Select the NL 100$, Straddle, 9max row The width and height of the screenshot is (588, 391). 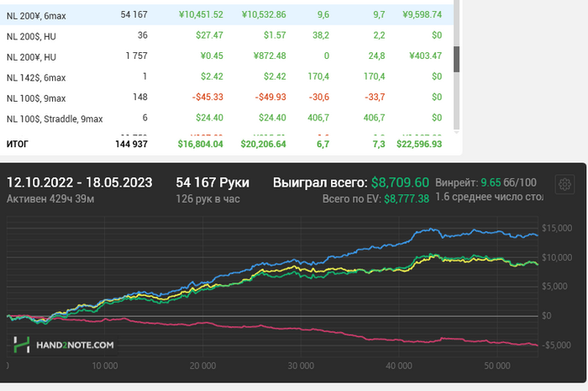pos(227,119)
